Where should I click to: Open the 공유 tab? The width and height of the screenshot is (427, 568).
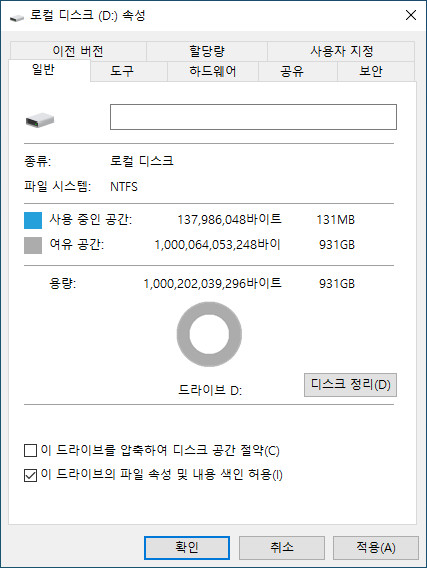(298, 71)
